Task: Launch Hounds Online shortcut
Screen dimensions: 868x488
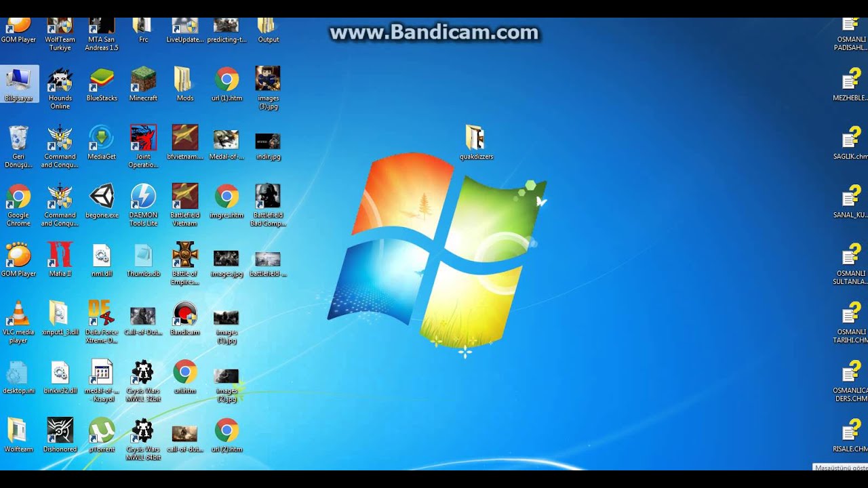Action: [60, 88]
